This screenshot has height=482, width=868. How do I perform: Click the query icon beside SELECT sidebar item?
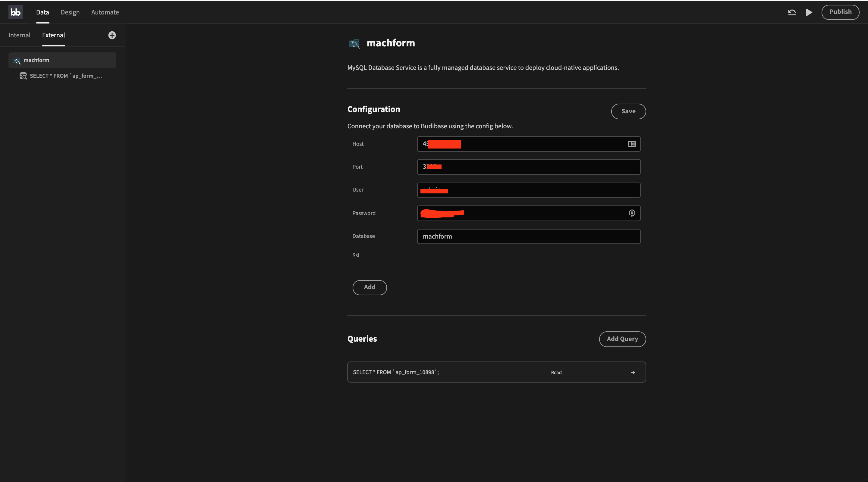click(x=23, y=76)
